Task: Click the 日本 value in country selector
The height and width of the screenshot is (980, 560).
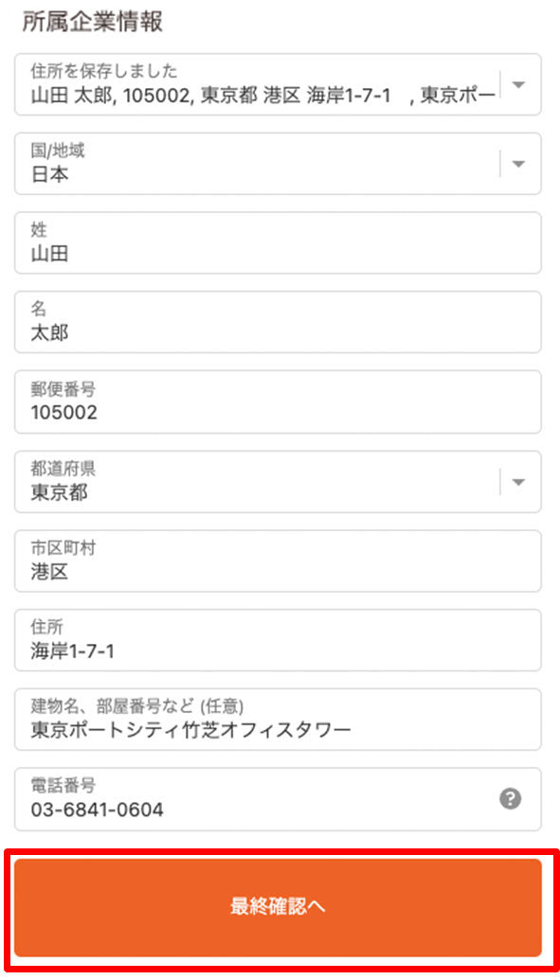Action: pyautogui.click(x=49, y=175)
